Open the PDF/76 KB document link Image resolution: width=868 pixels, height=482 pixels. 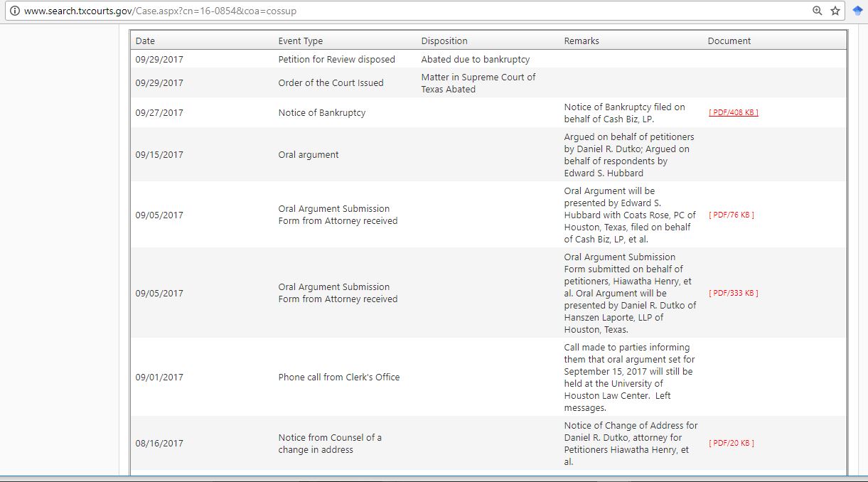[x=732, y=215]
